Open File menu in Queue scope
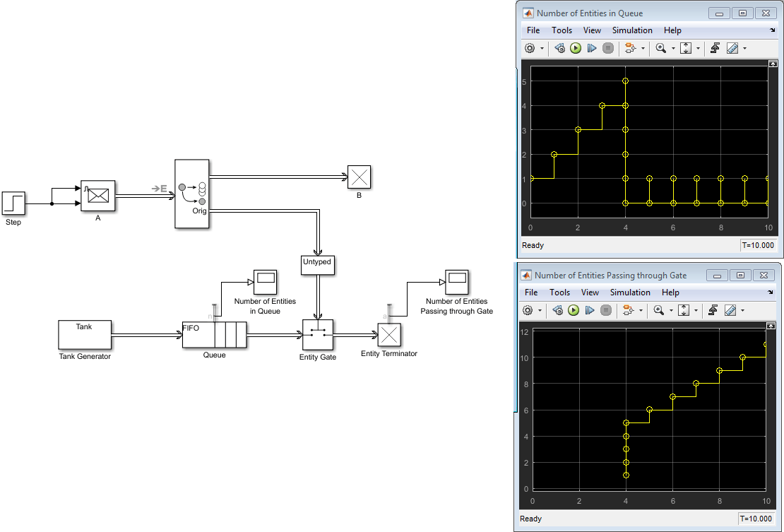 tap(533, 30)
